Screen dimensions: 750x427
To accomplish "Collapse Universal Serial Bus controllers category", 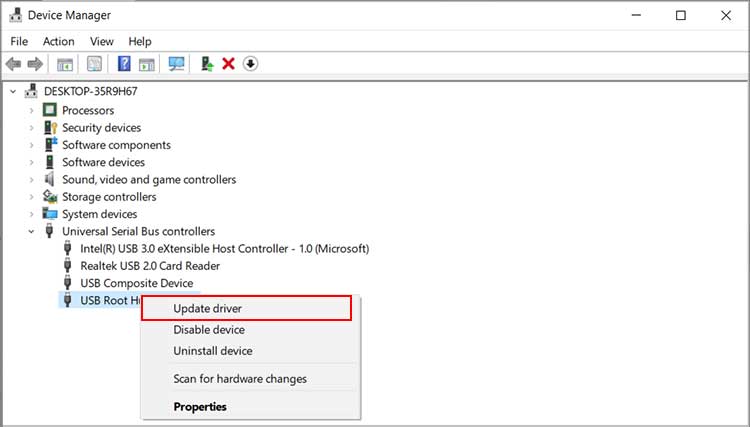I will (32, 231).
